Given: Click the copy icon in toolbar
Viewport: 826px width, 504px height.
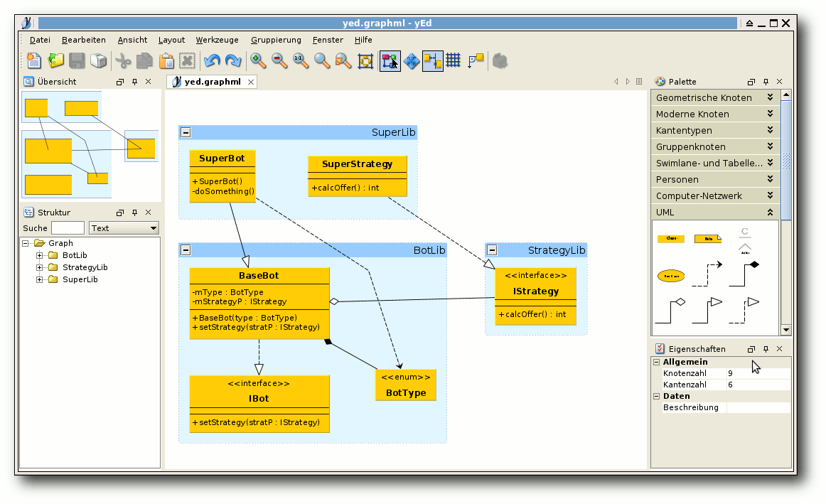Looking at the screenshot, I should [144, 61].
